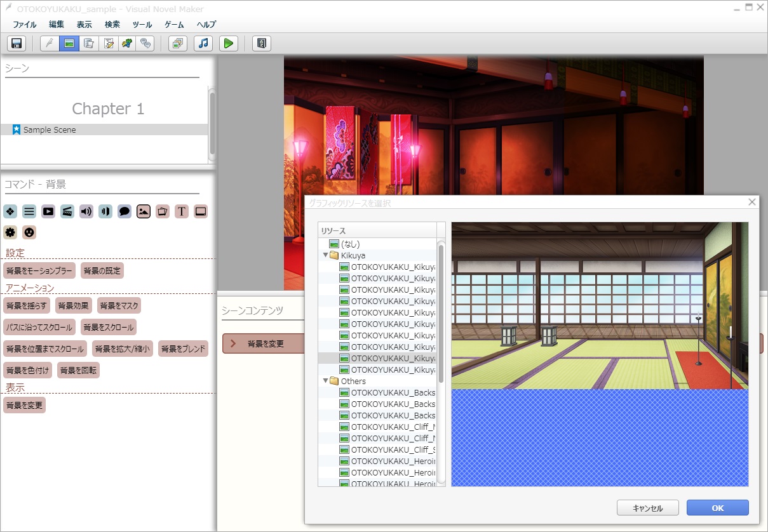Collapse the Others folder in resource tree
Viewport: 768px width, 532px height.
(x=326, y=381)
